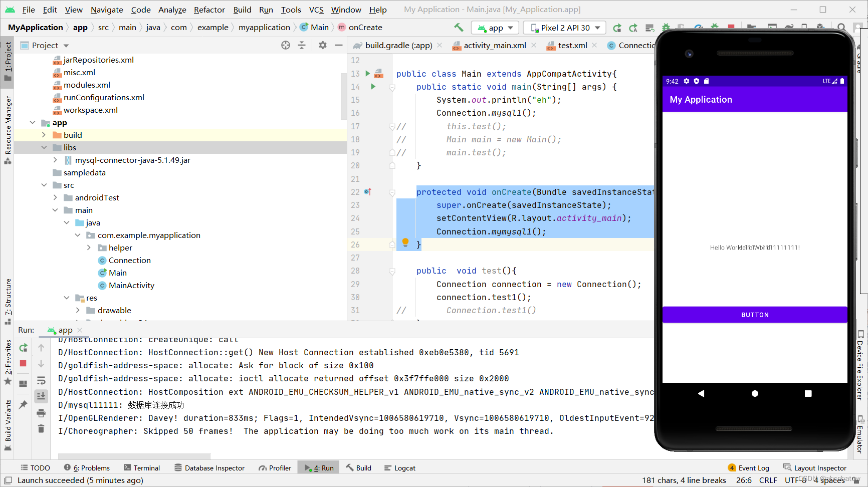Toggle code fold marker on line 14
This screenshot has width=868, height=487.
pos(392,87)
